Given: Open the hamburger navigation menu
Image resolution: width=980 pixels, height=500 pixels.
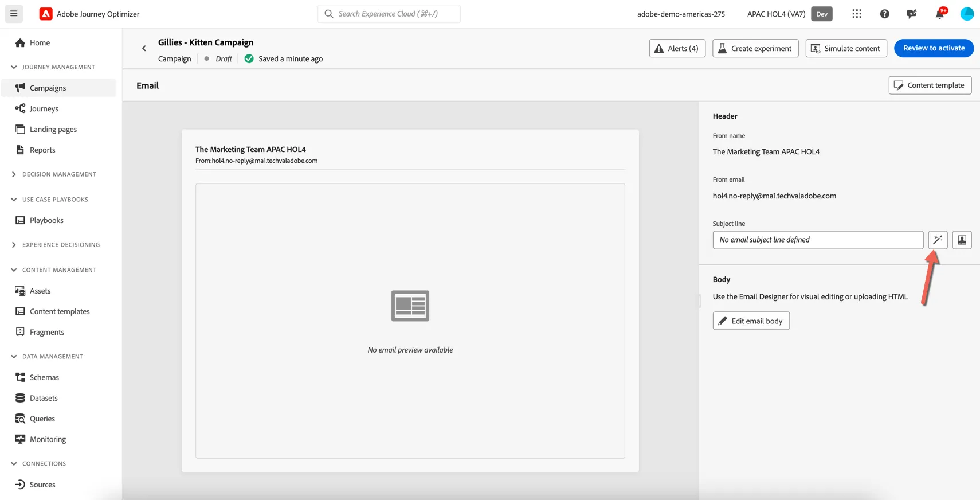Looking at the screenshot, I should (14, 14).
